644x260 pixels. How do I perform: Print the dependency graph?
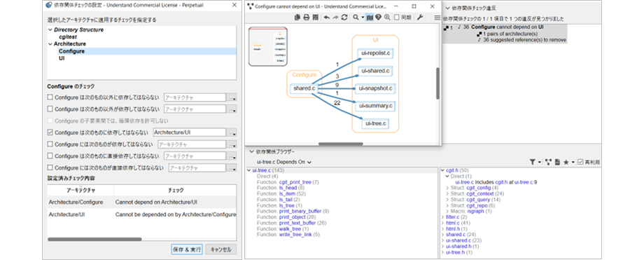tap(306, 18)
